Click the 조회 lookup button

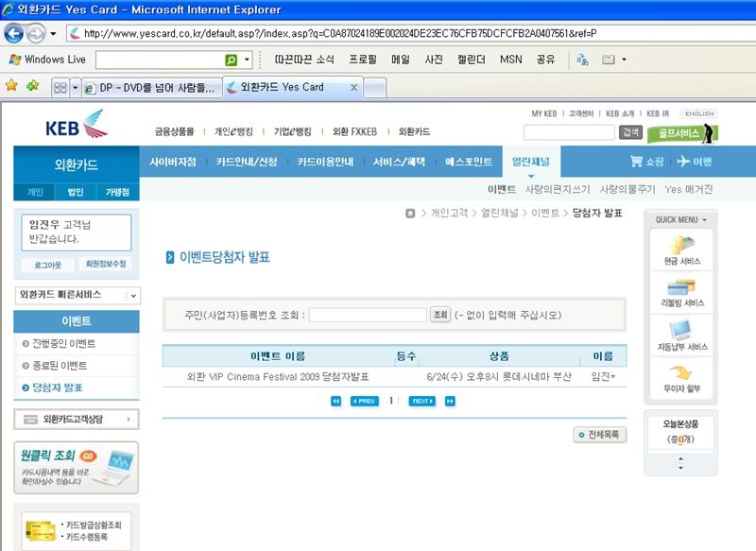pos(440,315)
